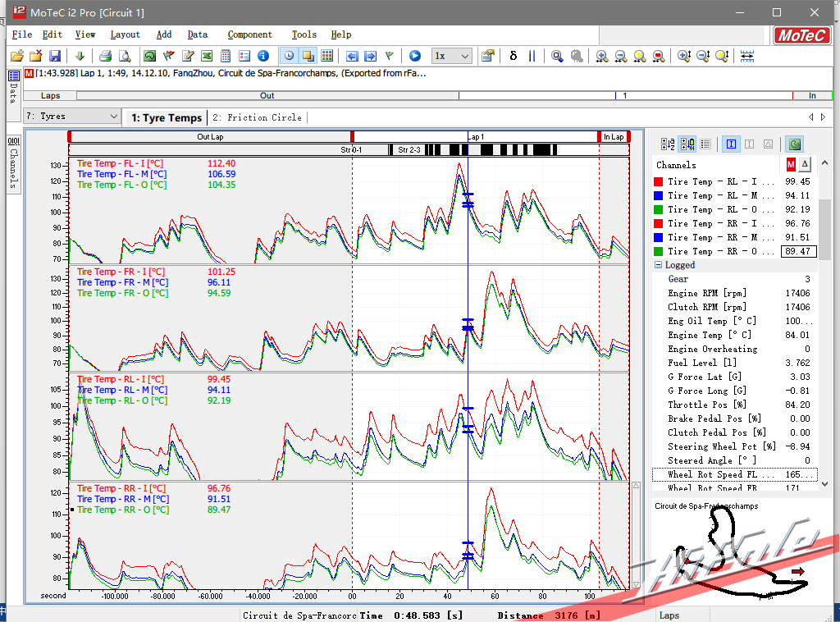Click the delta column header button
This screenshot has height=622, width=840.
[x=805, y=164]
